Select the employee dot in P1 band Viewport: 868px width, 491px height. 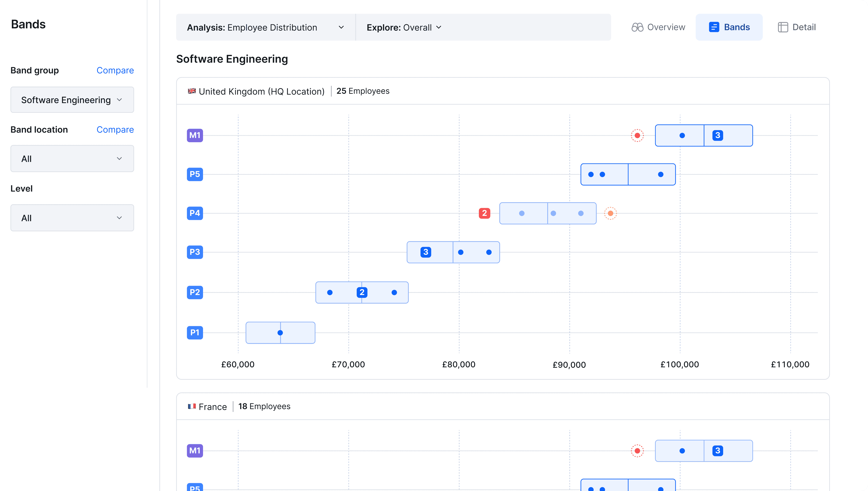[280, 333]
